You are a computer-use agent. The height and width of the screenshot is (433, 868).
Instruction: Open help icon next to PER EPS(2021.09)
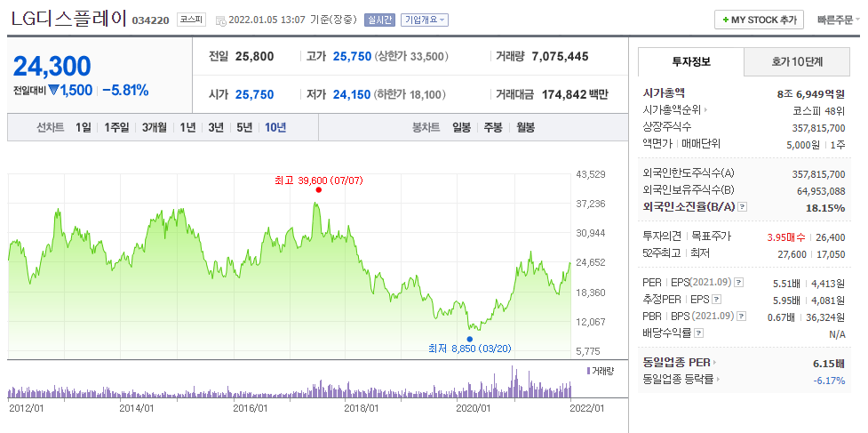738,283
